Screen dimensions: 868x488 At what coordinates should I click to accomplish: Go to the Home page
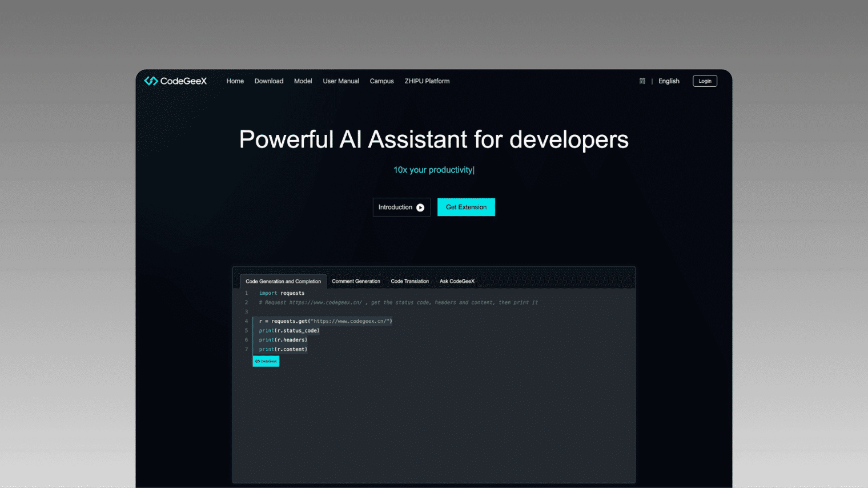pyautogui.click(x=235, y=81)
